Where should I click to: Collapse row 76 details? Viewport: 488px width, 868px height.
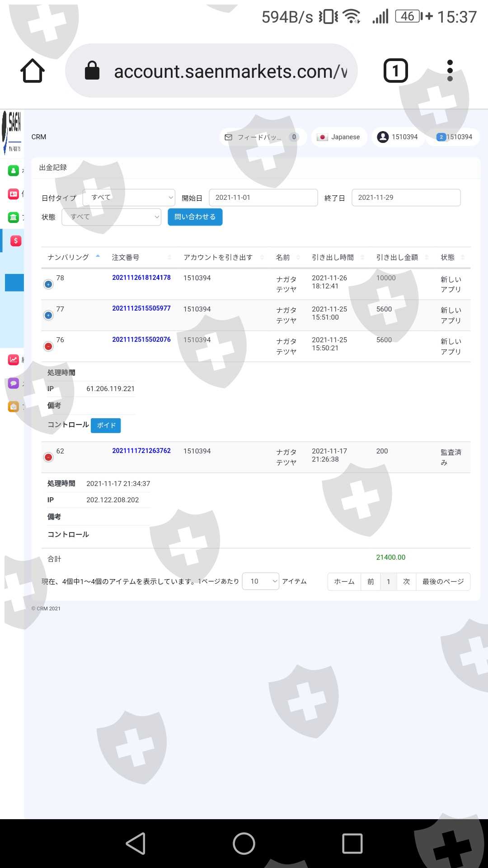click(x=48, y=346)
